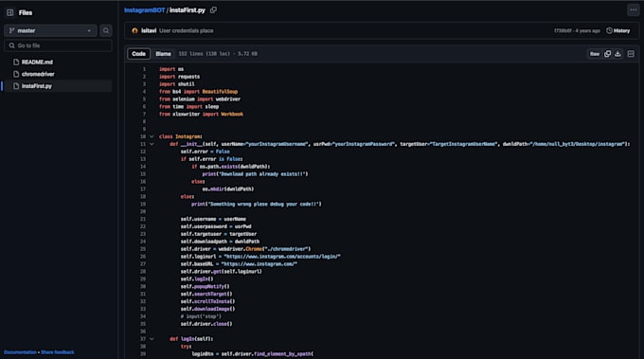Click the file search magnifier button

click(106, 31)
